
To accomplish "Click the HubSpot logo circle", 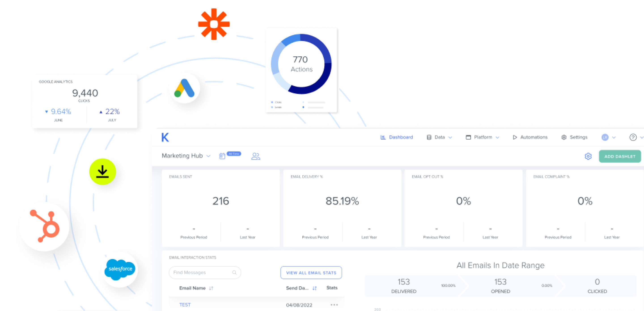I will (x=44, y=226).
